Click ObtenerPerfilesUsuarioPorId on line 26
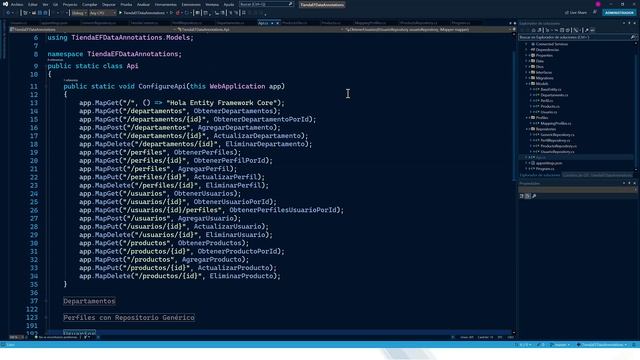640x360 pixels. click(283, 210)
